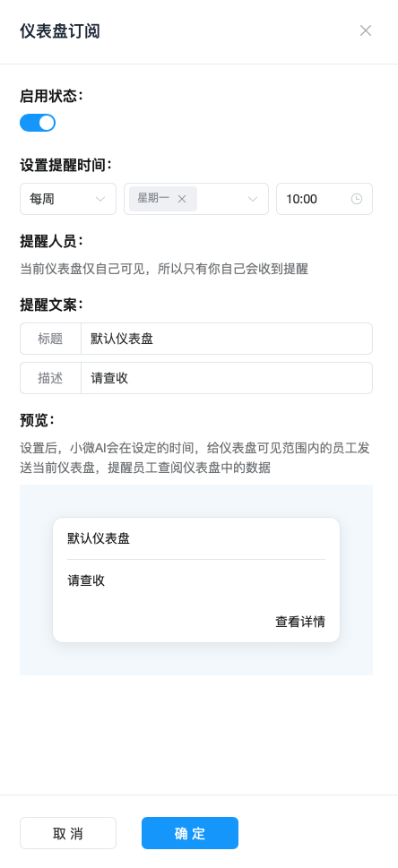Click the 标题 input containing 默认仪表盘
The height and width of the screenshot is (868, 398).
tap(227, 339)
